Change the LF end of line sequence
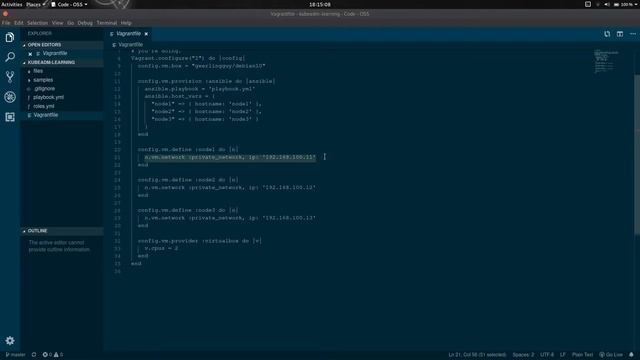 (x=563, y=355)
